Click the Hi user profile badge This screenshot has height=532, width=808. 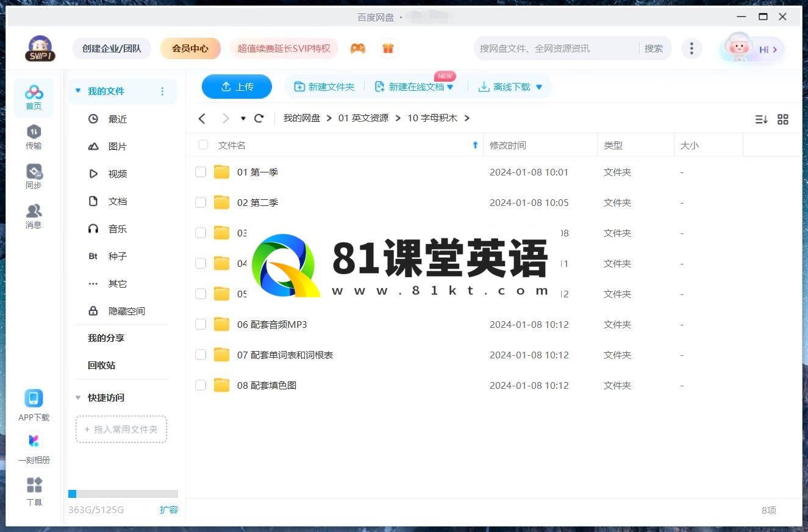pos(752,49)
